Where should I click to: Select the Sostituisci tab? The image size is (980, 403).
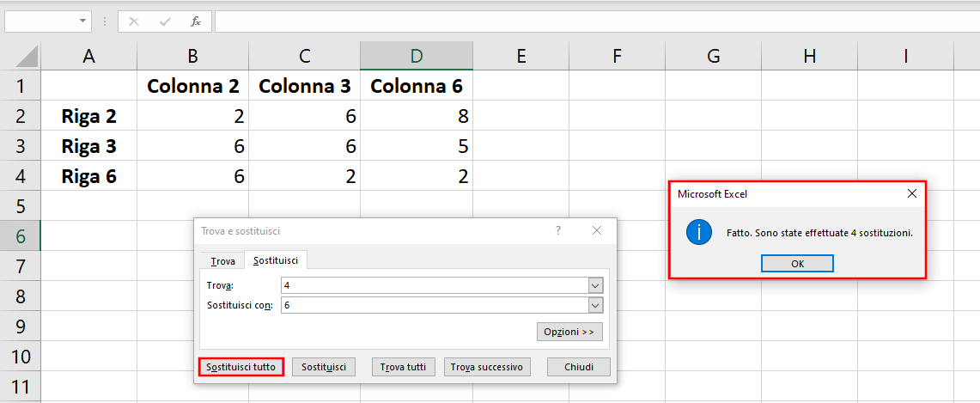point(276,260)
